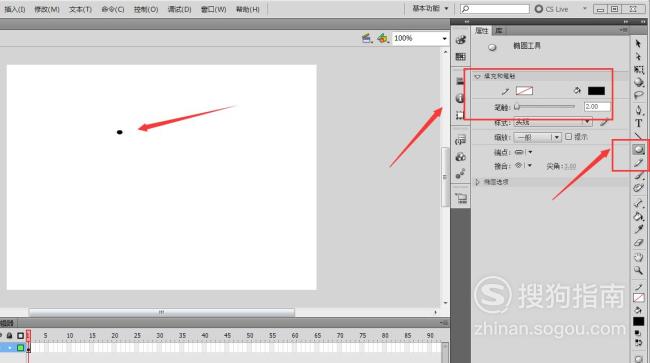Select the Lasso tool

point(638,95)
